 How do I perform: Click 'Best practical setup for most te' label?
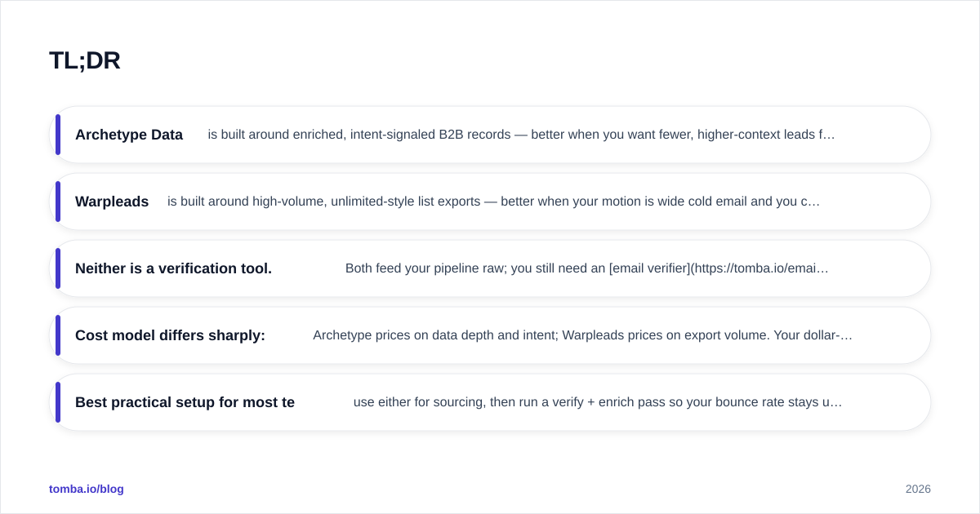coord(185,402)
